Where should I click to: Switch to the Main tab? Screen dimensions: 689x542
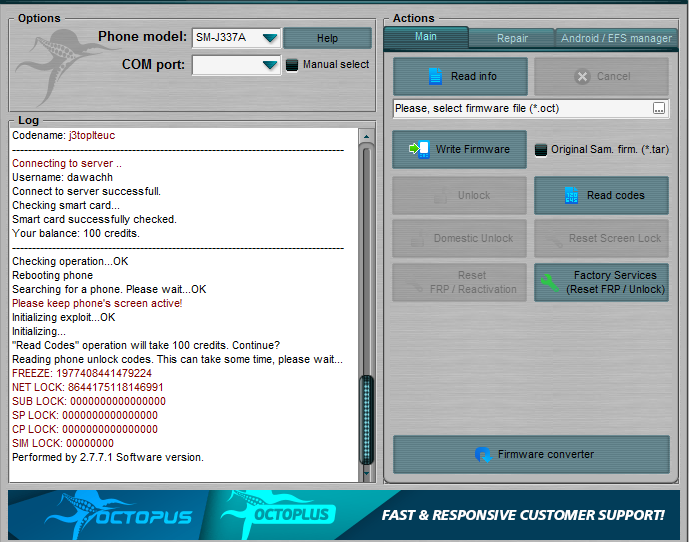point(426,37)
